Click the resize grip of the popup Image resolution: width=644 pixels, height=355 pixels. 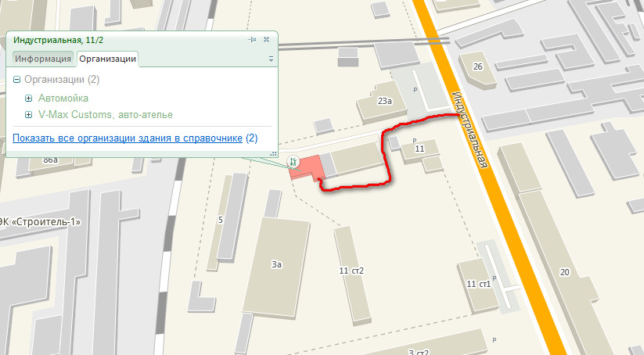pos(274,153)
